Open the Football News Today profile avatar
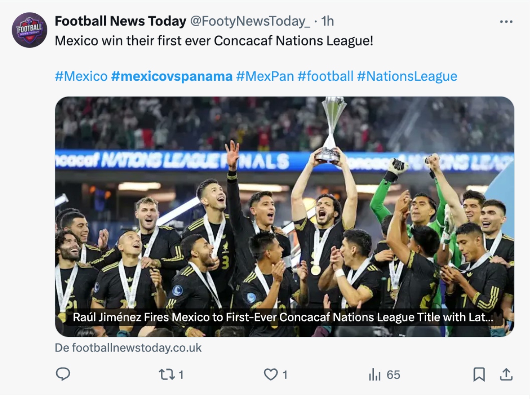Screen dimensions: 532x399 pos(29,30)
